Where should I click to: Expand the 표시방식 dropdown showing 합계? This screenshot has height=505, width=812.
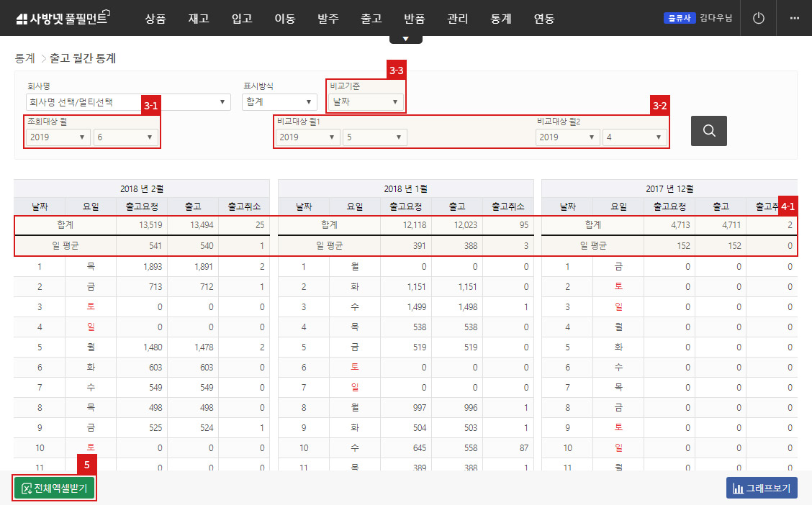point(279,101)
